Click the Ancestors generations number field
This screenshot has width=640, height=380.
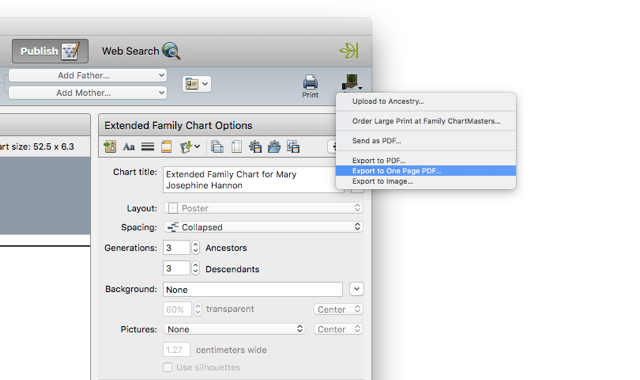[x=176, y=248]
